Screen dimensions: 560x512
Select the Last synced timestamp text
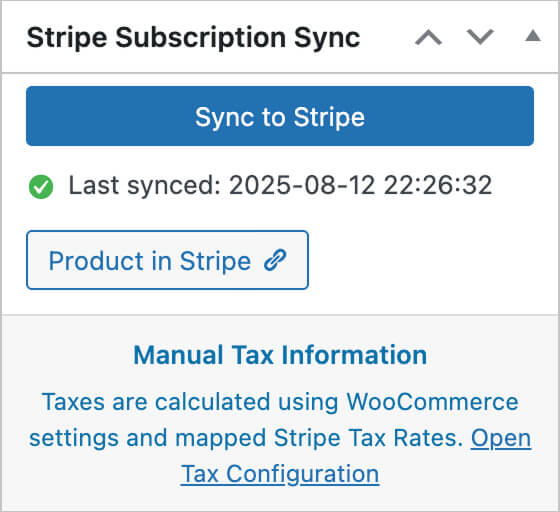tap(280, 185)
